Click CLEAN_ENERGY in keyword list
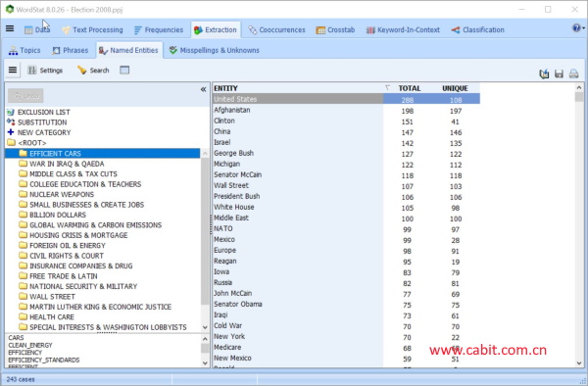This screenshot has width=588, height=386. tap(30, 345)
